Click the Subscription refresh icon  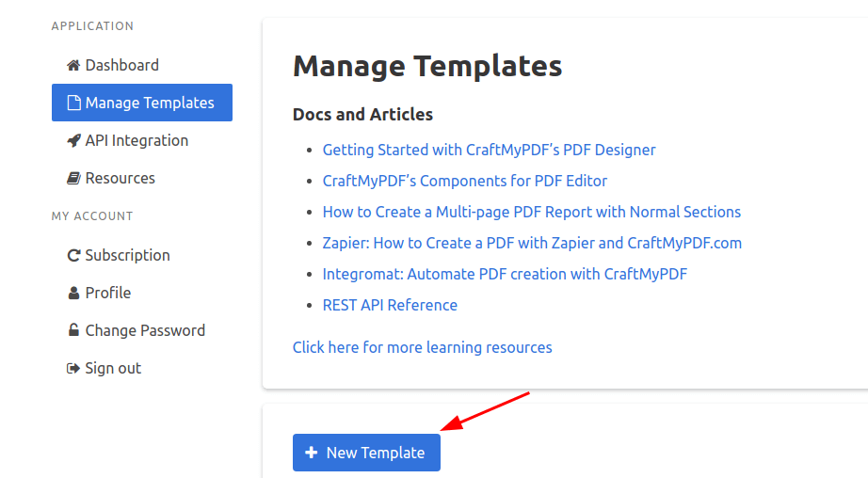(73, 255)
